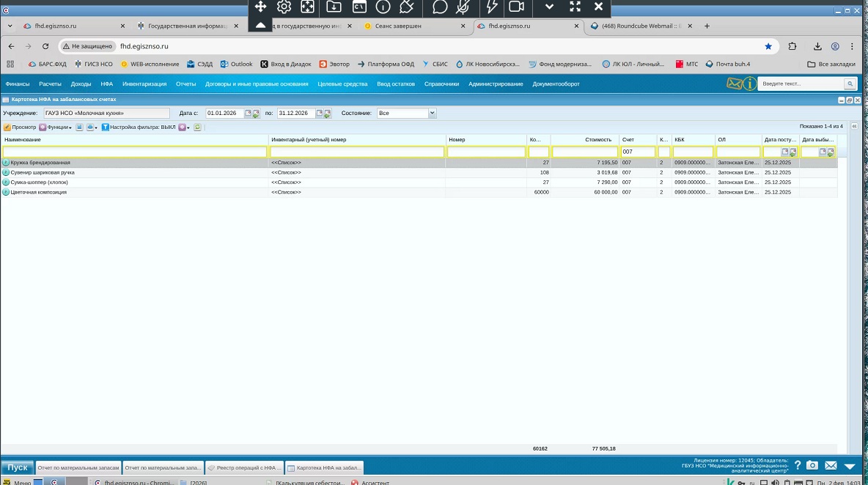Start video camera in session bar

[517, 7]
